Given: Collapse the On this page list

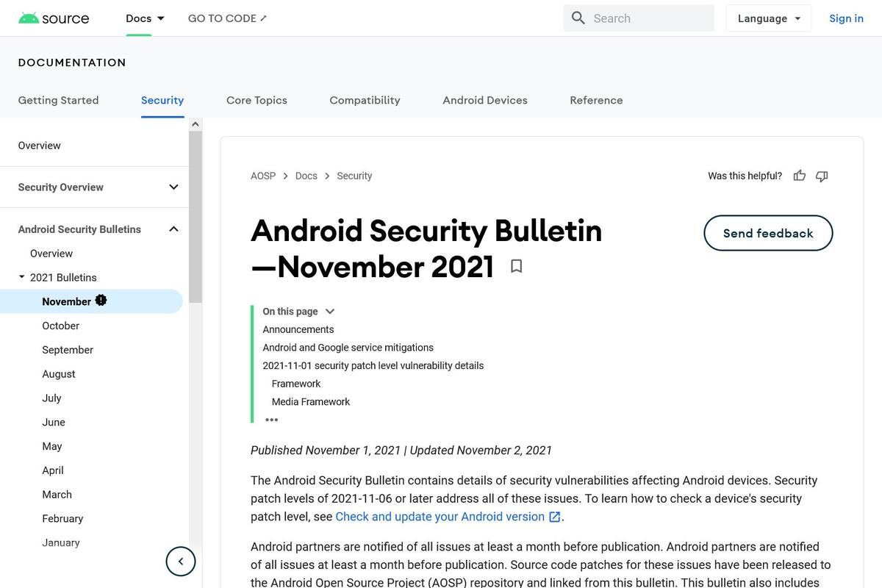Looking at the screenshot, I should [330, 312].
